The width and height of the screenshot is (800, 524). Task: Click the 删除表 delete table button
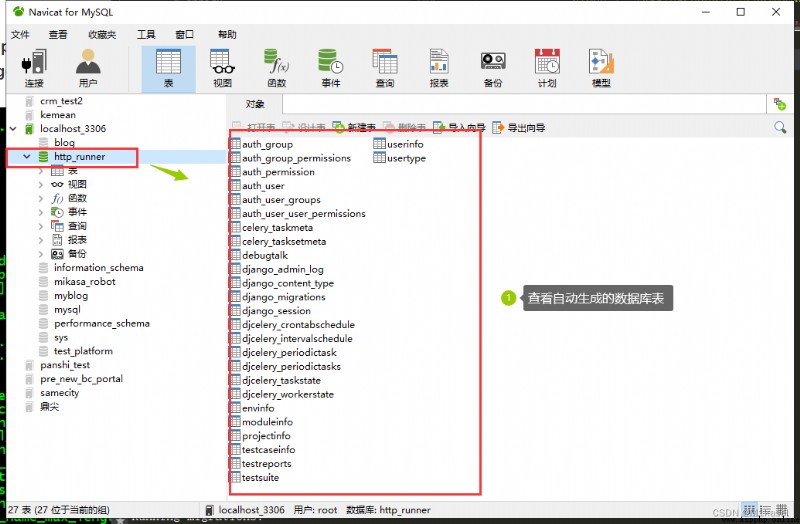click(405, 127)
